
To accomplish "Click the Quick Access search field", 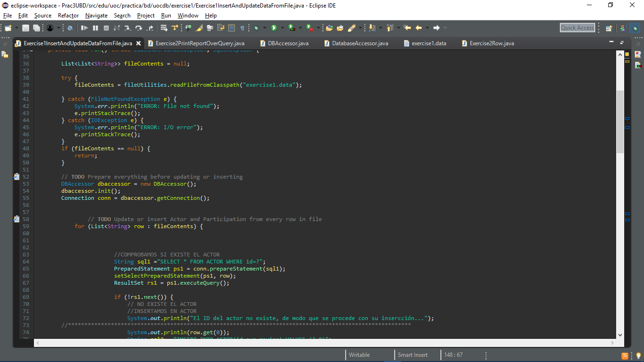I will pyautogui.click(x=578, y=28).
